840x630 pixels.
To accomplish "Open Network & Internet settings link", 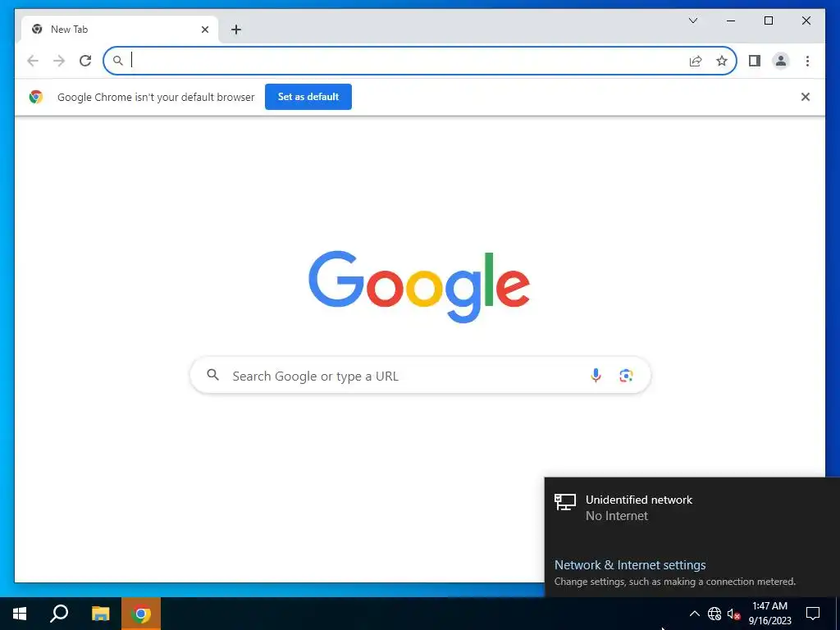I will 630,564.
